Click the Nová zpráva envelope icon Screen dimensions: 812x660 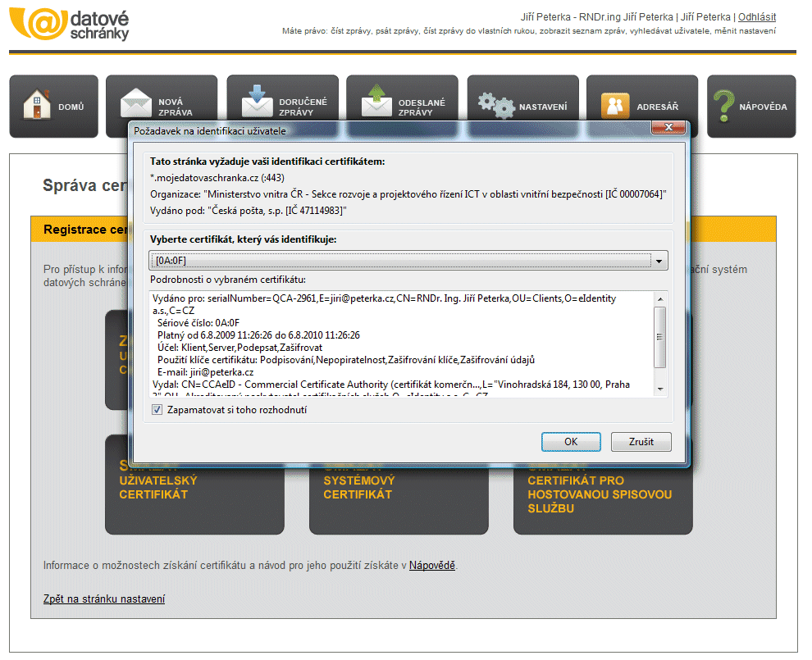coord(135,103)
